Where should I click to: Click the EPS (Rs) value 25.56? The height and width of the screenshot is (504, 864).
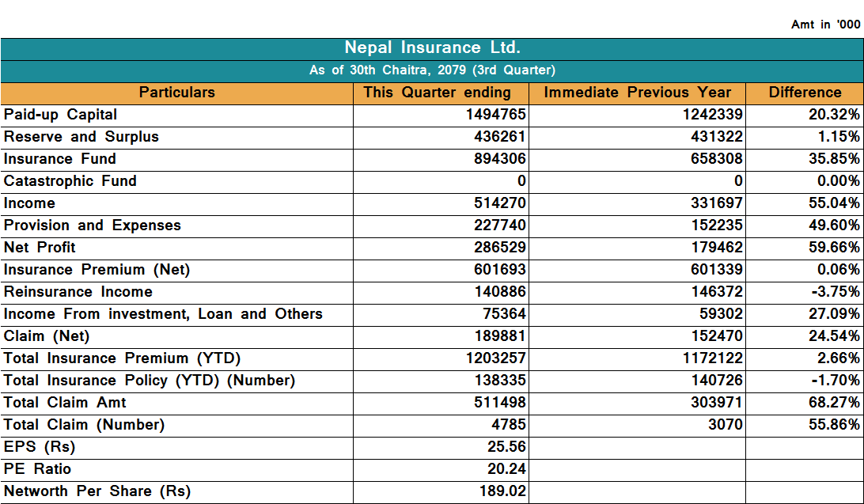(x=506, y=447)
